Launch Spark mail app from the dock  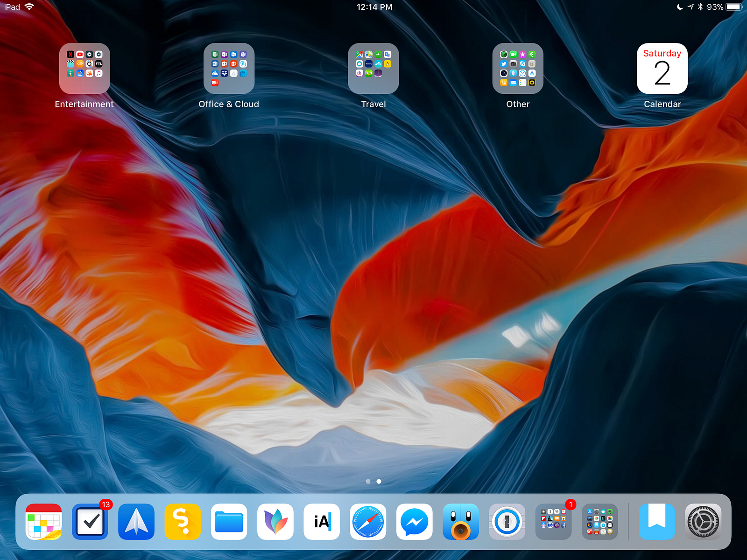[136, 522]
